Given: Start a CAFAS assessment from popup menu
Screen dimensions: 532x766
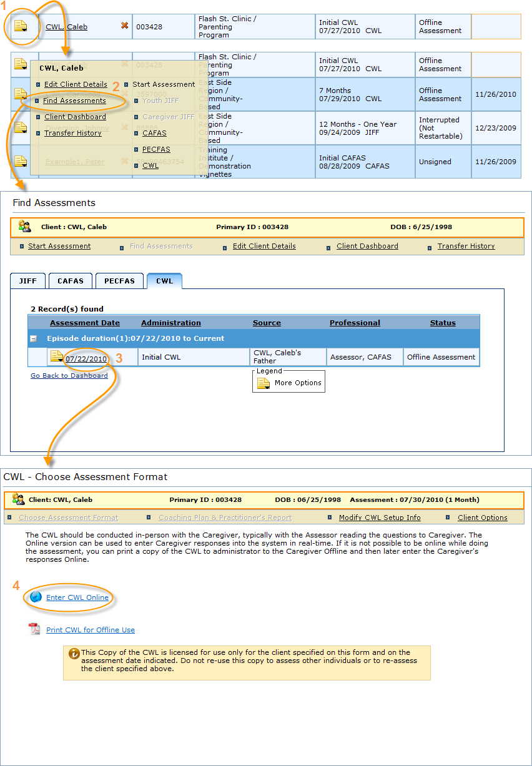Looking at the screenshot, I should [154, 133].
